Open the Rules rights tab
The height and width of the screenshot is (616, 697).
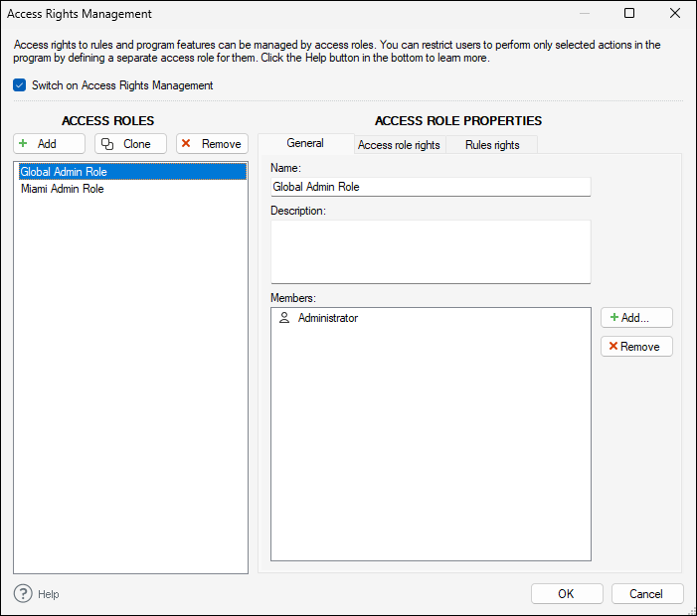pos(492,145)
